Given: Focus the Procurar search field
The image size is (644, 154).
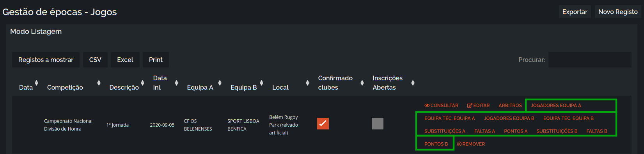Looking at the screenshot, I should click(590, 60).
